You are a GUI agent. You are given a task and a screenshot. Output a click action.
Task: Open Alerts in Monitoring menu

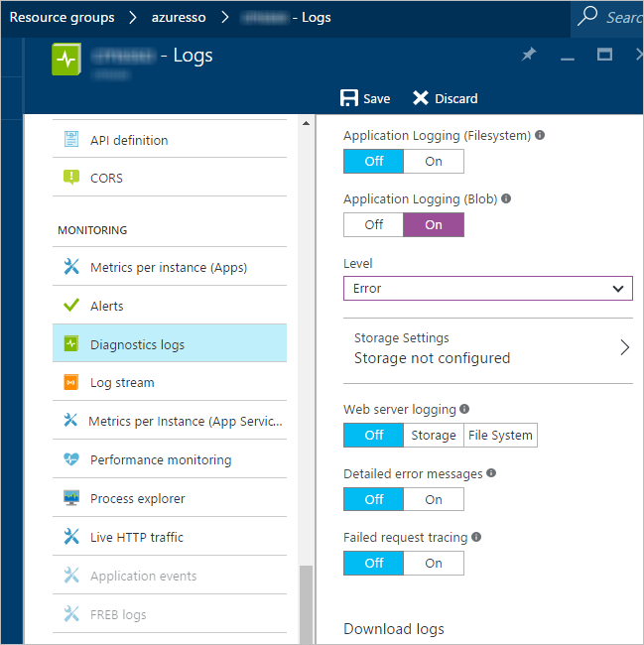point(107,307)
